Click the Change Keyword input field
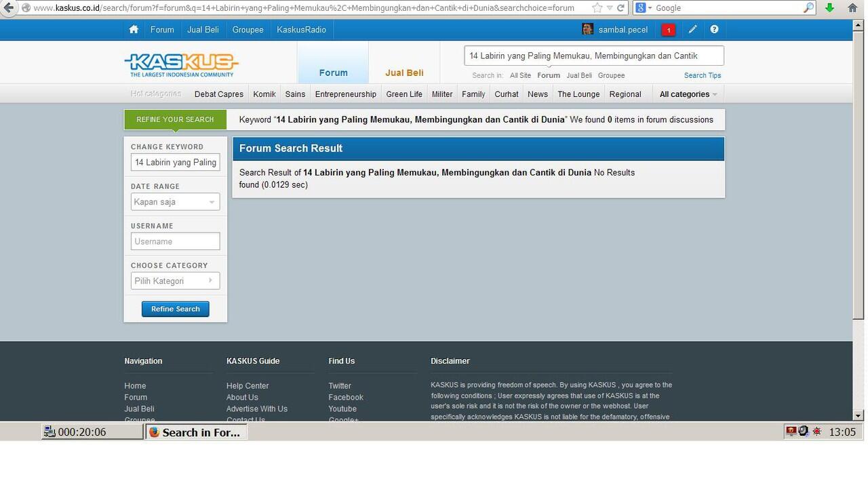The height and width of the screenshot is (490, 868). [175, 162]
